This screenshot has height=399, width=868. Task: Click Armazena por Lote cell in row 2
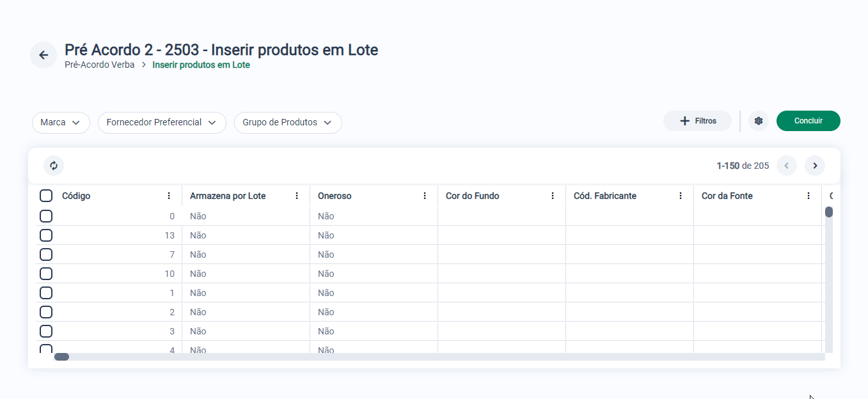246,312
